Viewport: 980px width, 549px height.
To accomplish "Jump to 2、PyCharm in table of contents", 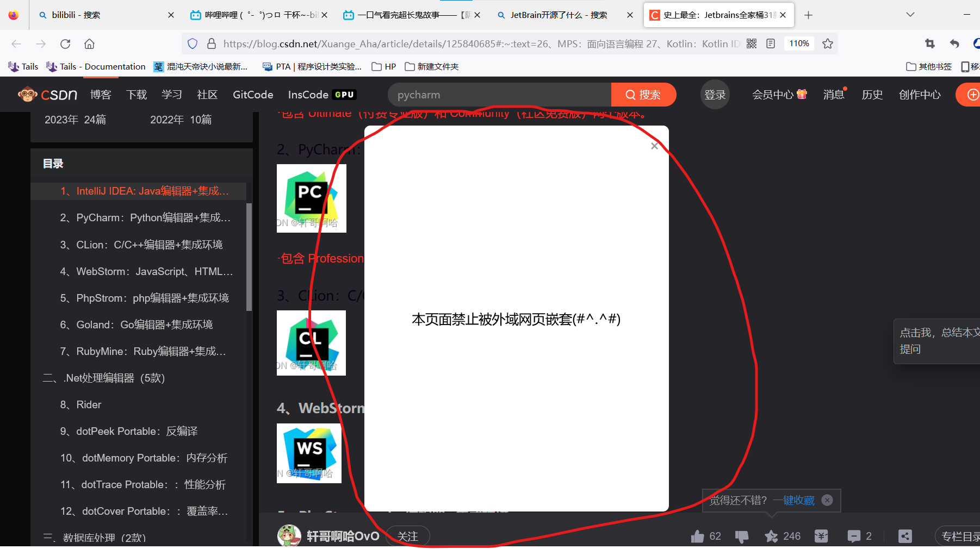I will (x=145, y=217).
